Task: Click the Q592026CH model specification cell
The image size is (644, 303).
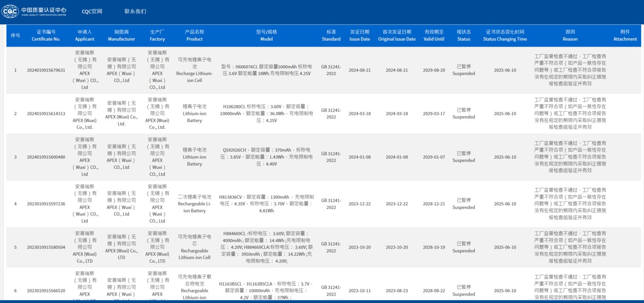Action: pyautogui.click(x=266, y=157)
